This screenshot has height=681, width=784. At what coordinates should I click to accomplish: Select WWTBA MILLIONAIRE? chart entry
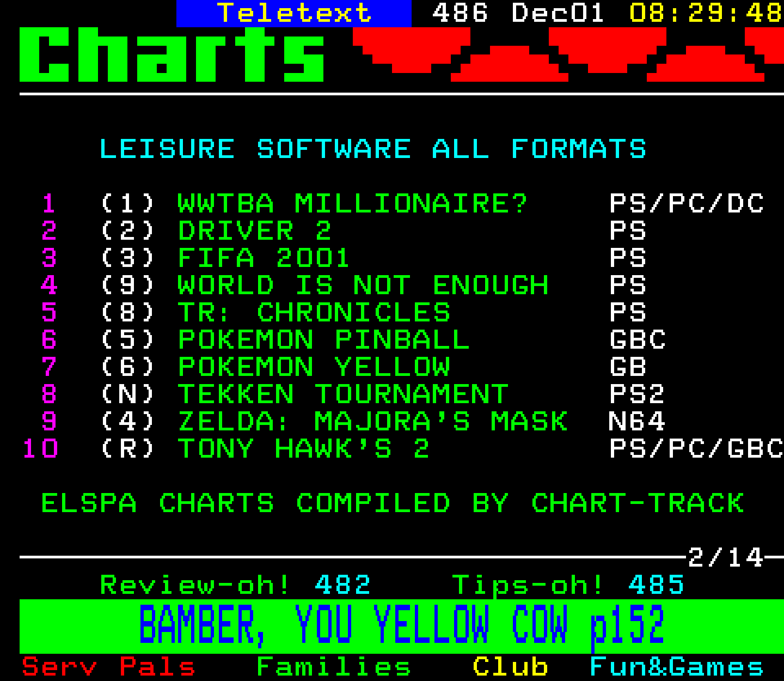[353, 204]
